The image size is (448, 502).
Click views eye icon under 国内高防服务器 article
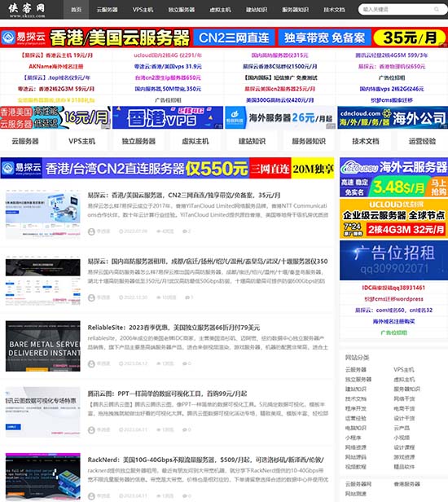pos(158,297)
